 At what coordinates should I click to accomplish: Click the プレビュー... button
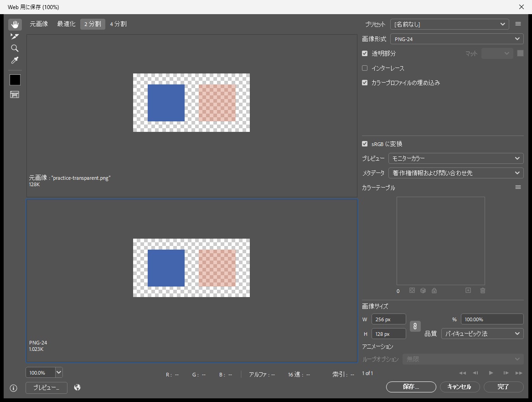click(x=46, y=387)
